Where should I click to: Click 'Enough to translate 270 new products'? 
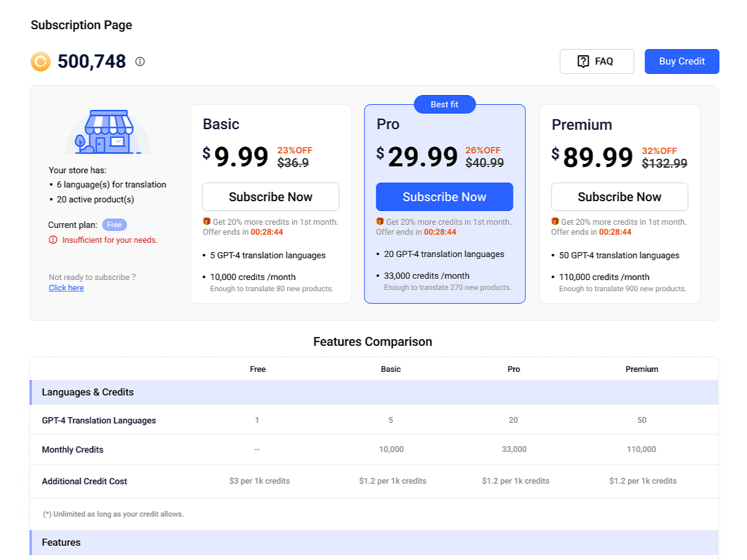coord(448,287)
